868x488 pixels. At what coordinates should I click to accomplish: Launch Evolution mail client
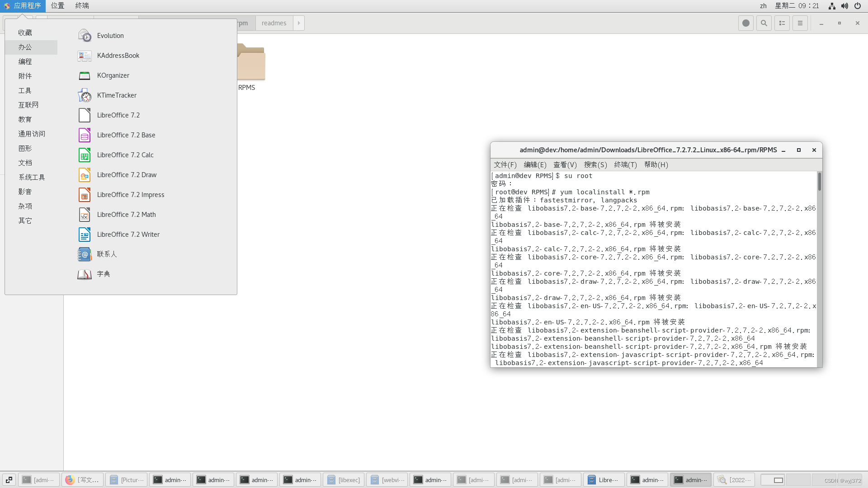110,35
